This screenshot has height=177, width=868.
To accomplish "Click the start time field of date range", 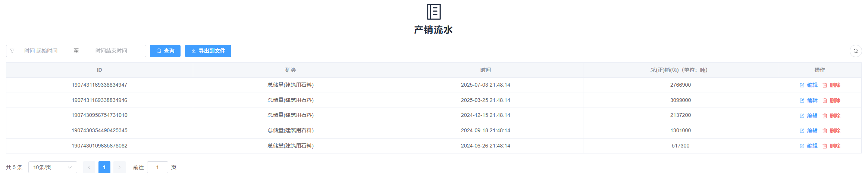I will (41, 51).
